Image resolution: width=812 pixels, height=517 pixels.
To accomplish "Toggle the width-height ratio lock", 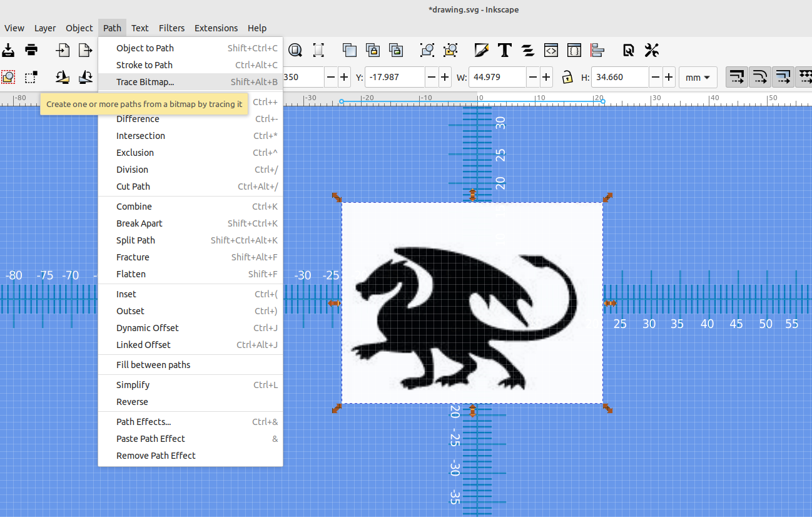I will (567, 76).
